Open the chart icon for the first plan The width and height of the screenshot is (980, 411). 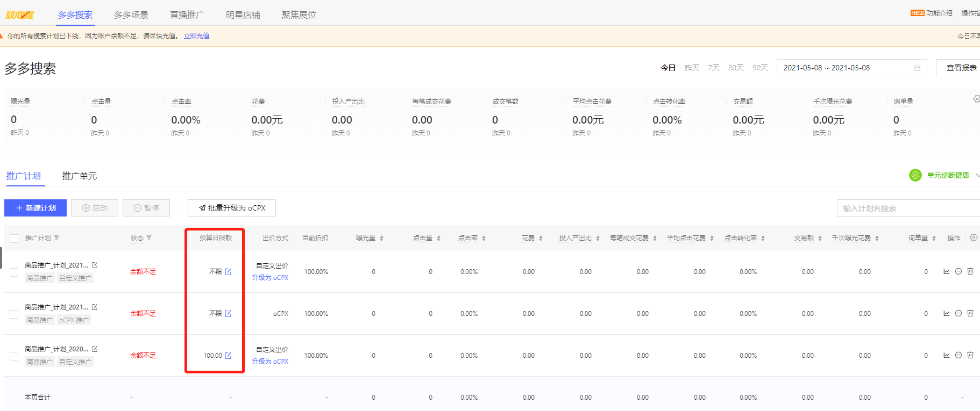(x=946, y=271)
